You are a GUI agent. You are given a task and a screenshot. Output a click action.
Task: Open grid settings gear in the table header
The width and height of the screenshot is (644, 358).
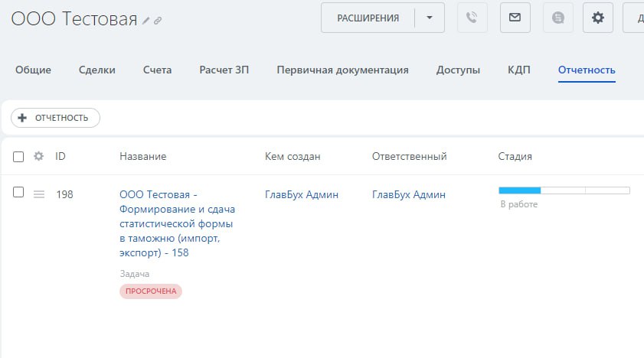click(39, 156)
